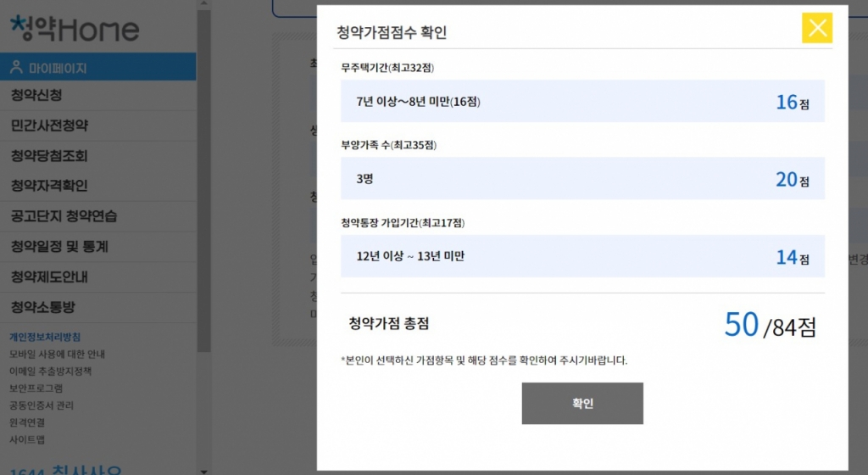Click the 원격연결 link
This screenshot has height=475, width=868.
click(27, 422)
